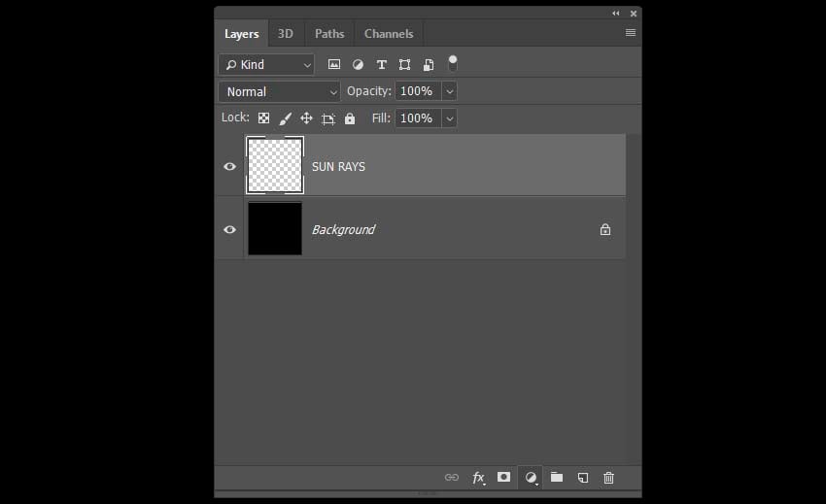
Task: Filter layers by pixel layer icon
Action: [334, 65]
